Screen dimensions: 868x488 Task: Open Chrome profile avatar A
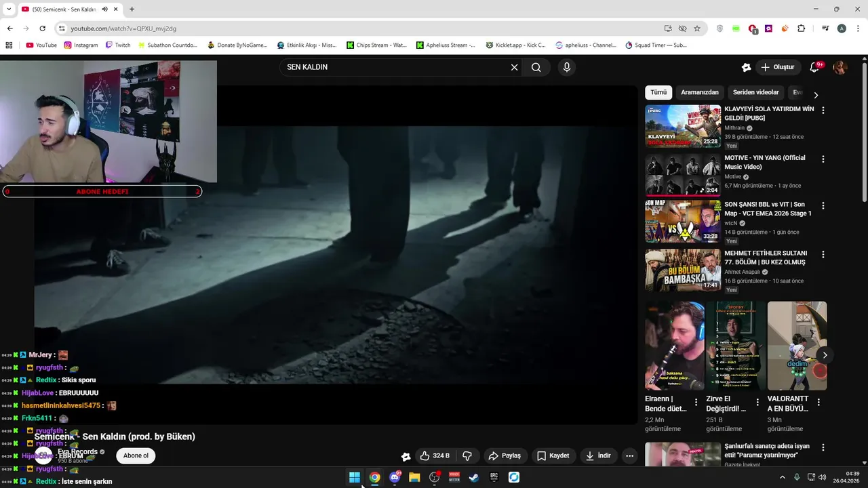[842, 28]
